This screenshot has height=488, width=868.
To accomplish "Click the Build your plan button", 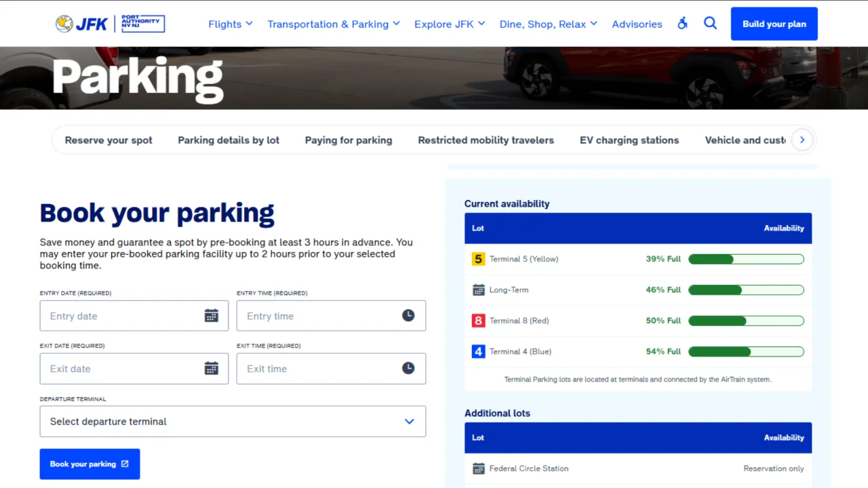I will (x=774, y=24).
